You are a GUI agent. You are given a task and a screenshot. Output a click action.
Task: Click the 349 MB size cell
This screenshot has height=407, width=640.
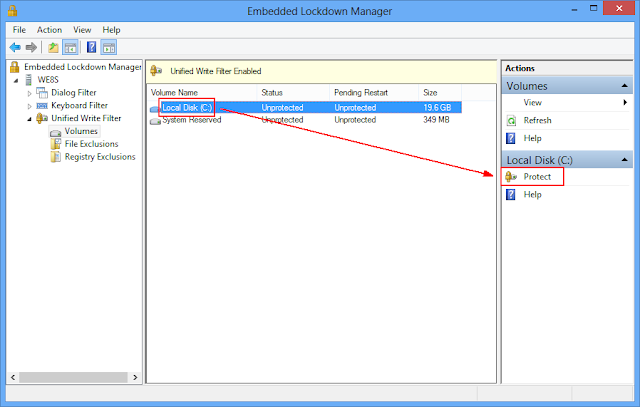tap(436, 120)
